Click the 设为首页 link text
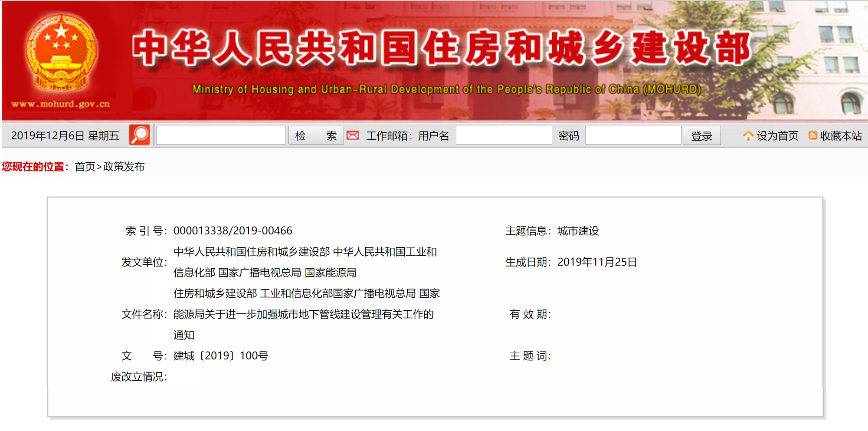The height and width of the screenshot is (431, 868). tap(777, 136)
